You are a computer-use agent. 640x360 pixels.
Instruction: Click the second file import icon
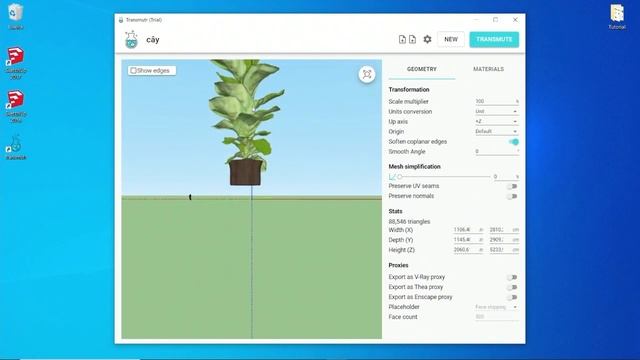[412, 39]
